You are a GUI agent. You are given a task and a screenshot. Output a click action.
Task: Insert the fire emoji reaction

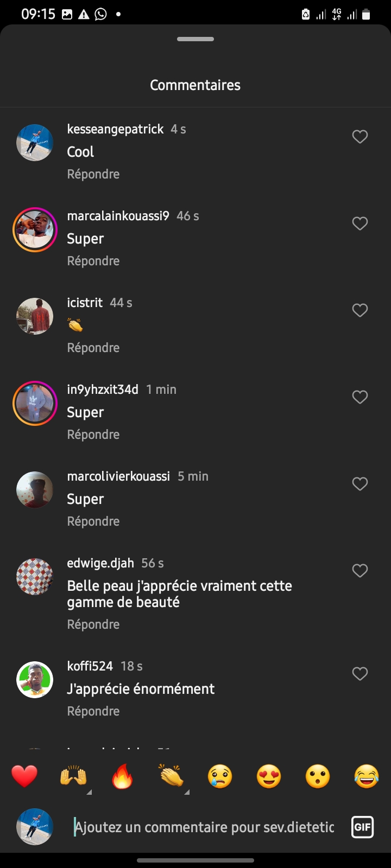click(122, 776)
